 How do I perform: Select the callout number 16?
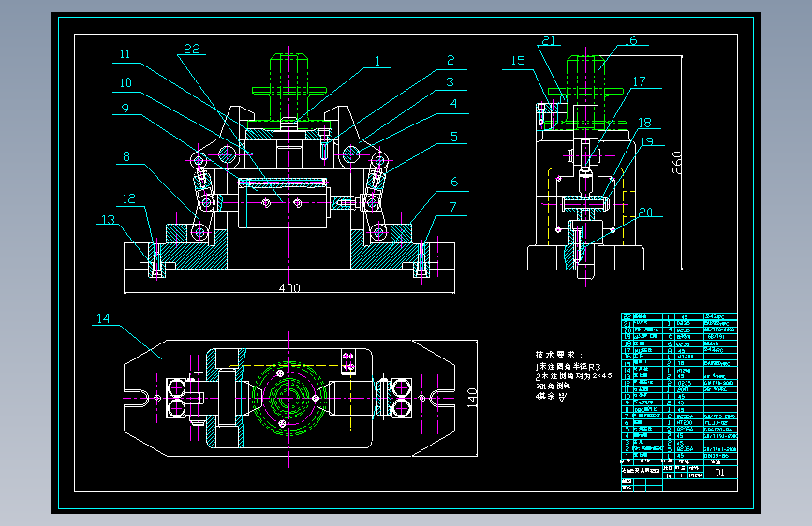(630, 40)
